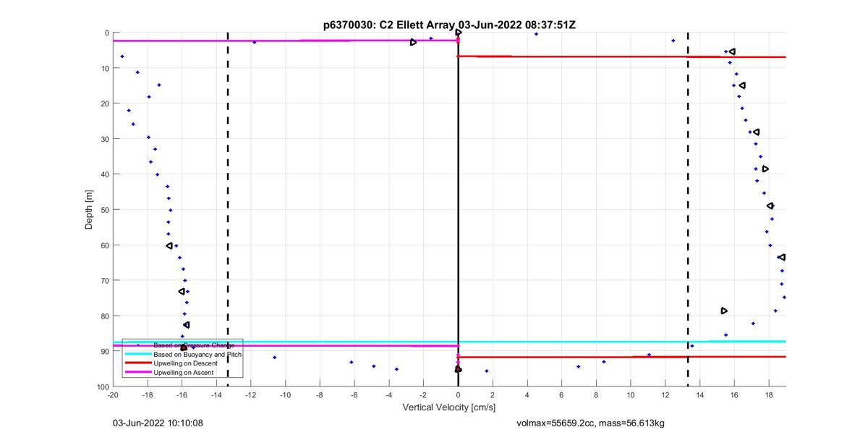Click the timestamp '03-Jun-2022 10:10:08'

[157, 422]
